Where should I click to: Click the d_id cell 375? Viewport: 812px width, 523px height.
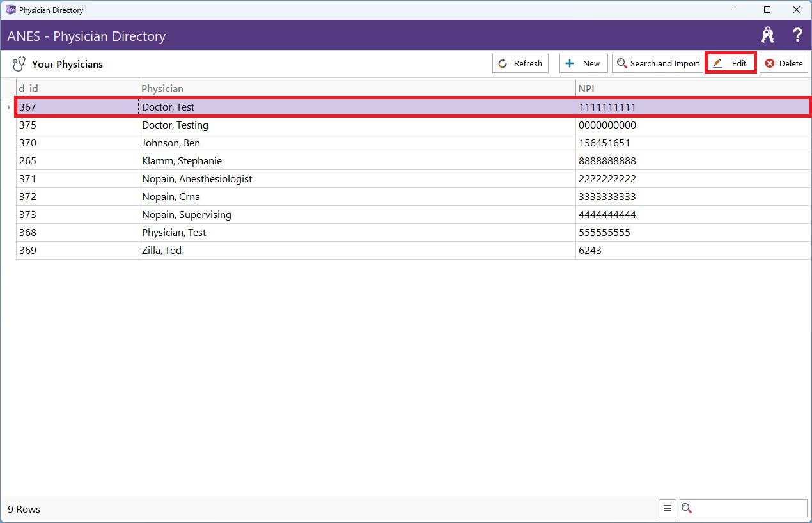(x=77, y=125)
